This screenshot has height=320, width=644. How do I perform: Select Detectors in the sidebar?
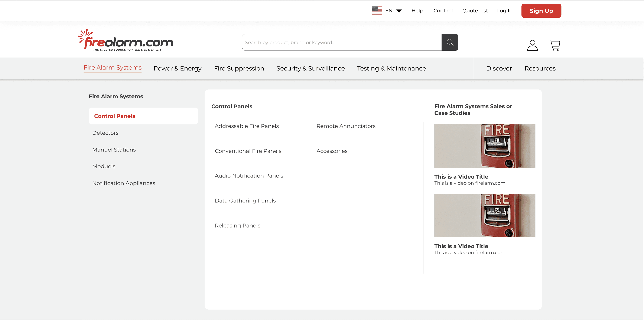(105, 133)
